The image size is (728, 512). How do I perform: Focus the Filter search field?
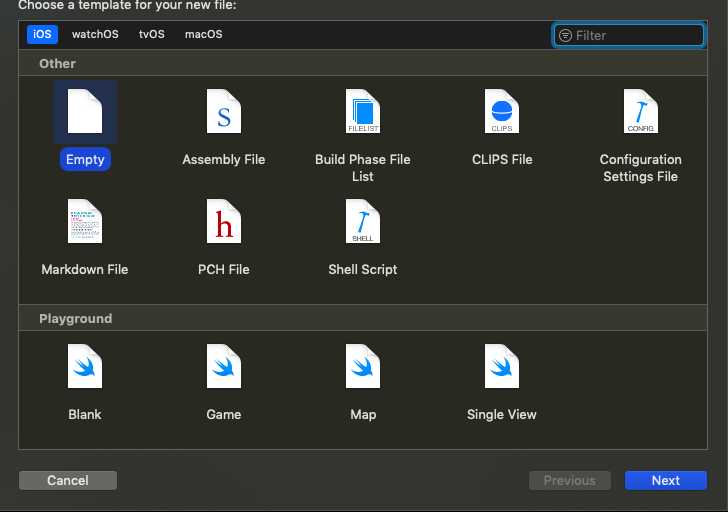pos(637,35)
